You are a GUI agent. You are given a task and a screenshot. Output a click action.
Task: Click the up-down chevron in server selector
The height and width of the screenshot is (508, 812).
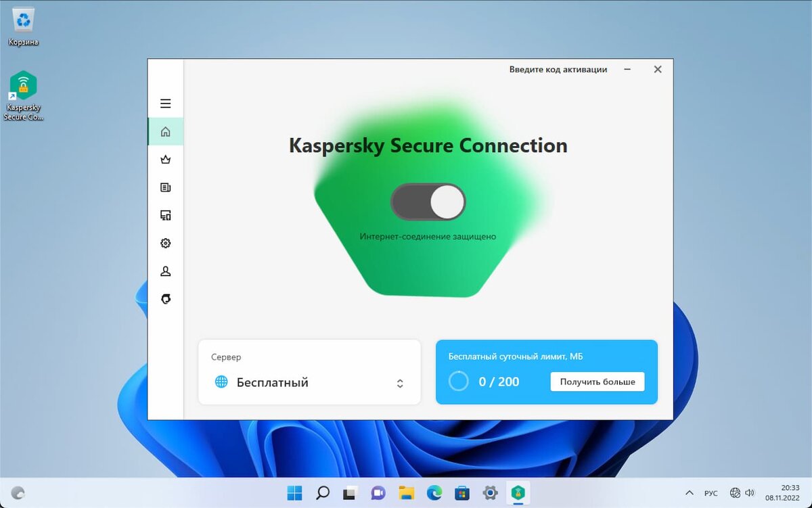pyautogui.click(x=400, y=384)
